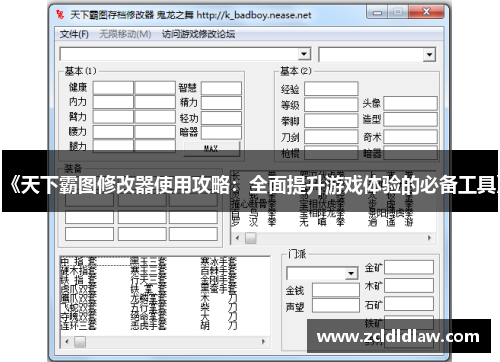The width and height of the screenshot is (500, 362).
Task: Click the bottom-left 装备 slot field
Action: tap(89, 234)
